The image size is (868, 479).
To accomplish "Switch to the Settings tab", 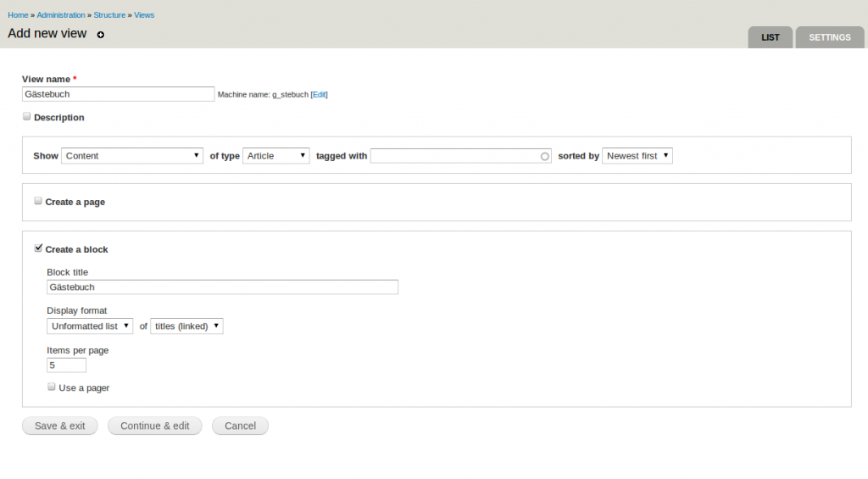I will 829,37.
